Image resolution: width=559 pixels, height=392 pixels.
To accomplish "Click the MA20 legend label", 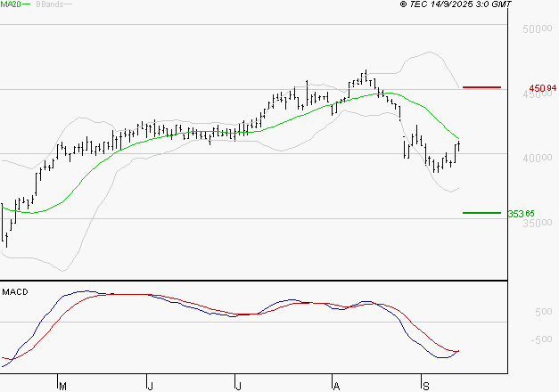I will 11,4.
